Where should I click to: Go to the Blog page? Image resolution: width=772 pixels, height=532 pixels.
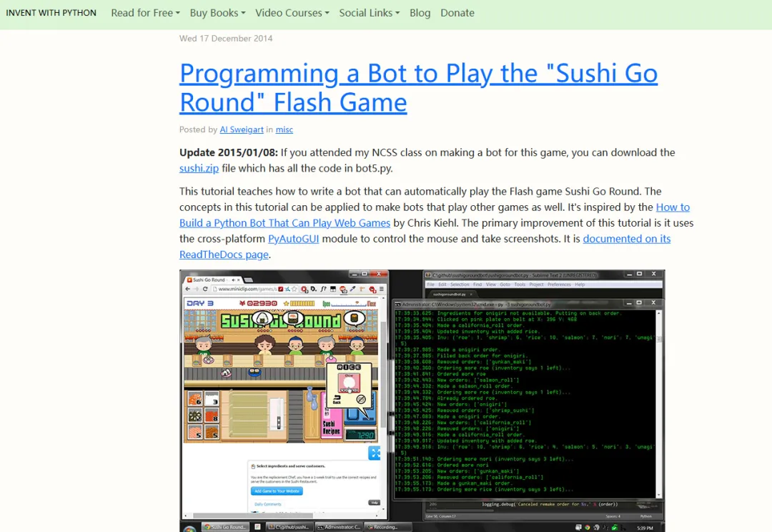(420, 13)
